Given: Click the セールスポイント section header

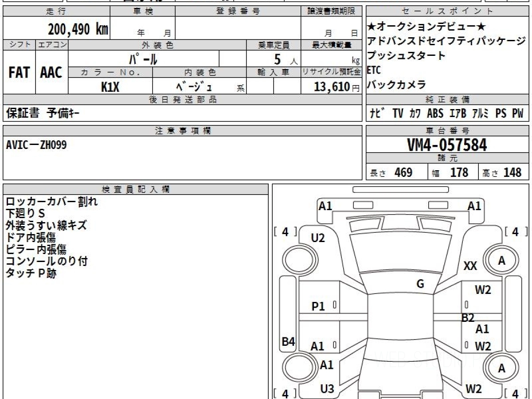Looking at the screenshot, I should (x=448, y=12).
